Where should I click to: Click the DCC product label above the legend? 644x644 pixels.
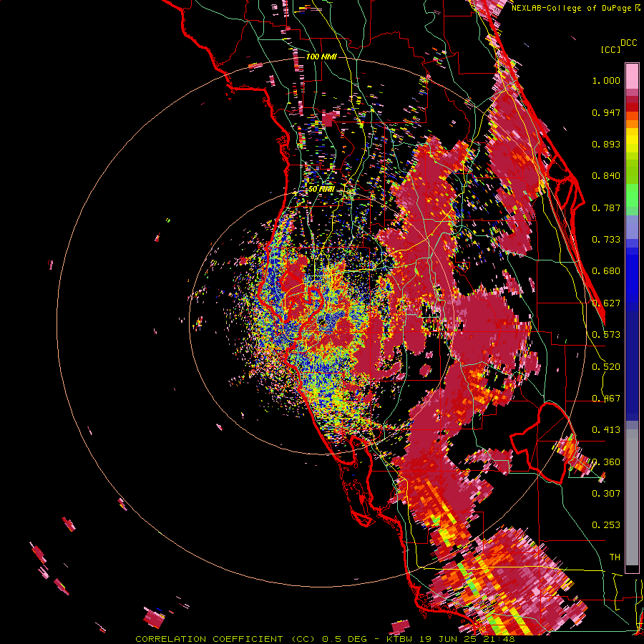point(628,43)
